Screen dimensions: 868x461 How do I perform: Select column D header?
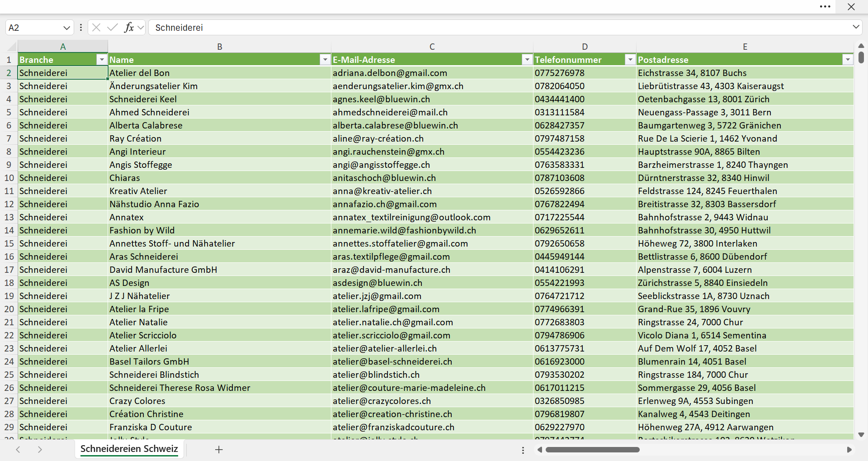(585, 47)
